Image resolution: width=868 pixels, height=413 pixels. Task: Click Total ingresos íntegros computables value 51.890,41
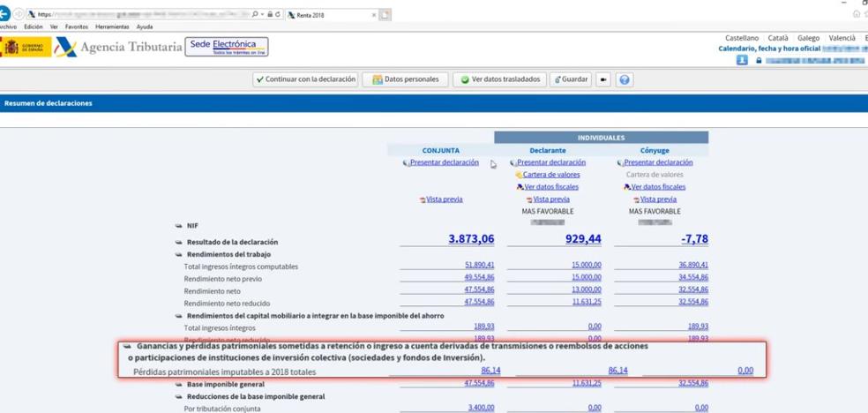tap(479, 265)
